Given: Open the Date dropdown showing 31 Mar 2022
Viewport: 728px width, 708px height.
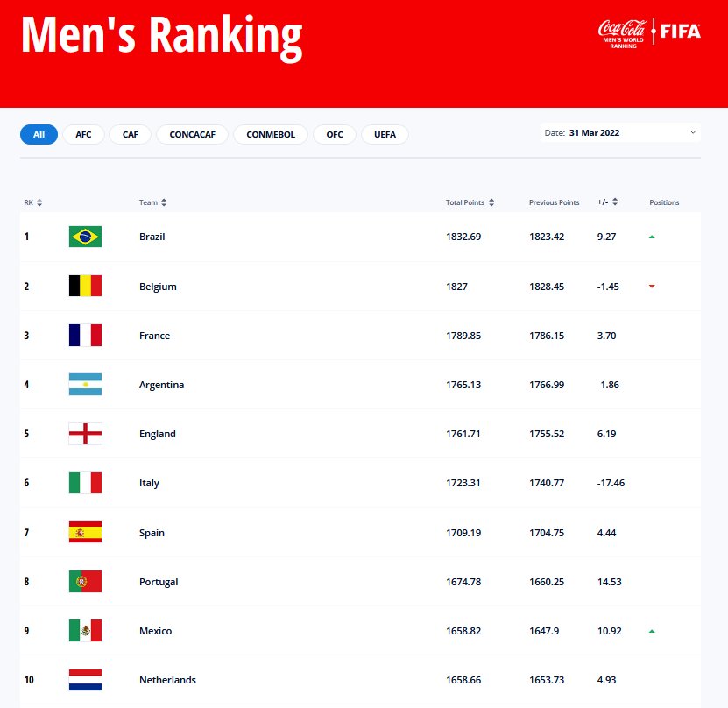Looking at the screenshot, I should [620, 133].
